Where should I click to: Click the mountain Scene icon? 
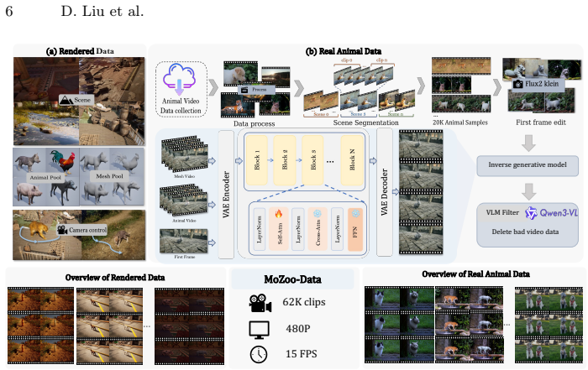66,100
